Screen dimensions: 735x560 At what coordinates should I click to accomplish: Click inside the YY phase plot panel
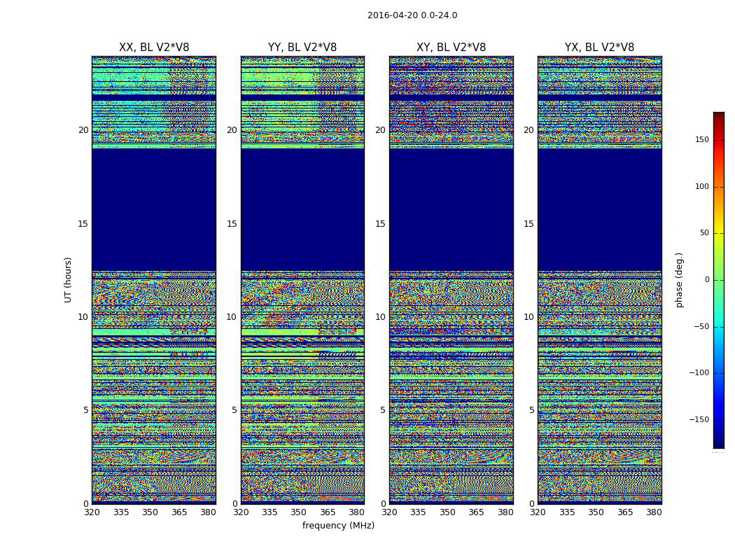click(302, 280)
